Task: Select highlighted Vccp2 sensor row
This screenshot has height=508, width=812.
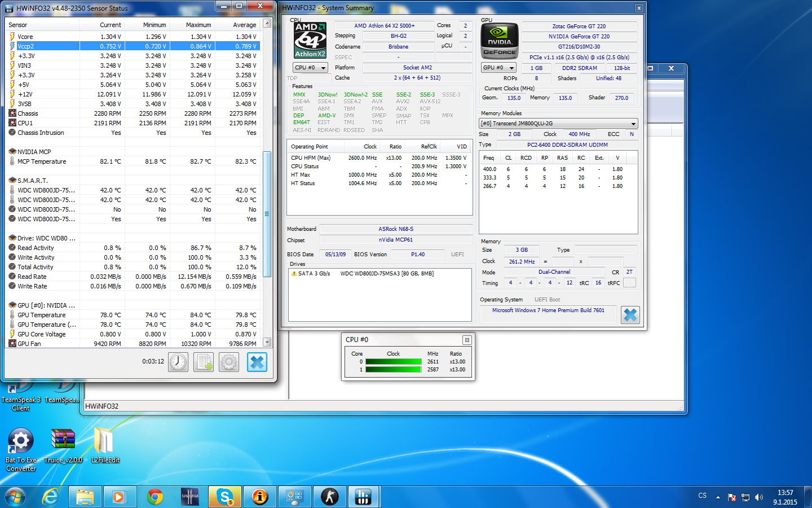Action: [x=133, y=46]
